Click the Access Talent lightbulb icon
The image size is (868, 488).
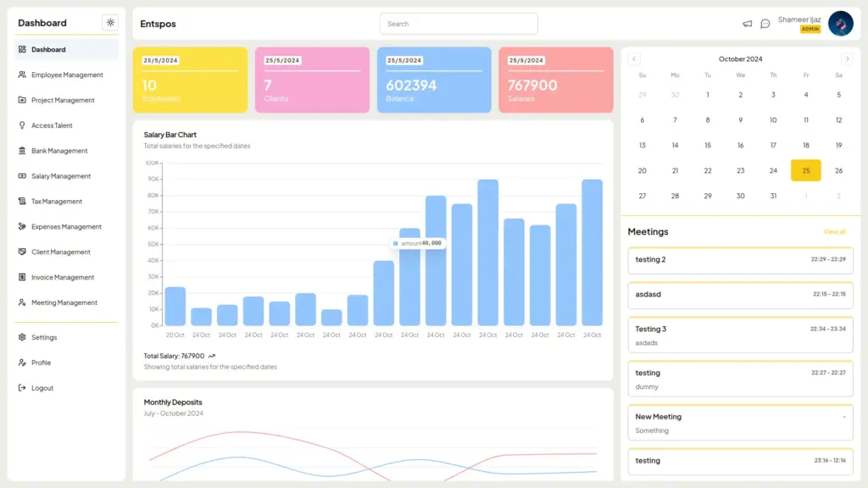[22, 125]
